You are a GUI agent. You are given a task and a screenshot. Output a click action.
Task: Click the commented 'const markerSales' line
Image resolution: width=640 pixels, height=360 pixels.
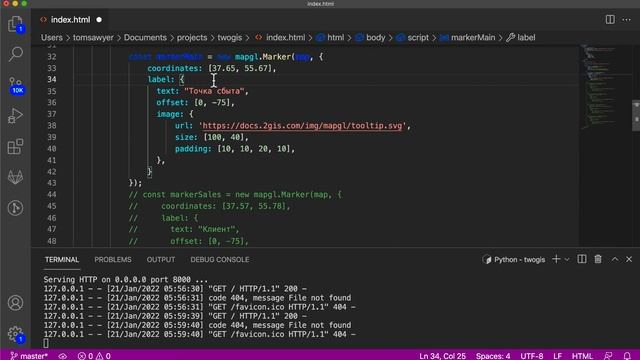click(235, 195)
